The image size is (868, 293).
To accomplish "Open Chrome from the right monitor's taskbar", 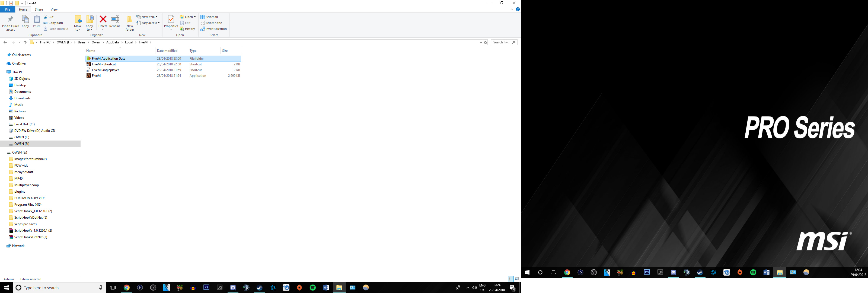I will (x=567, y=272).
